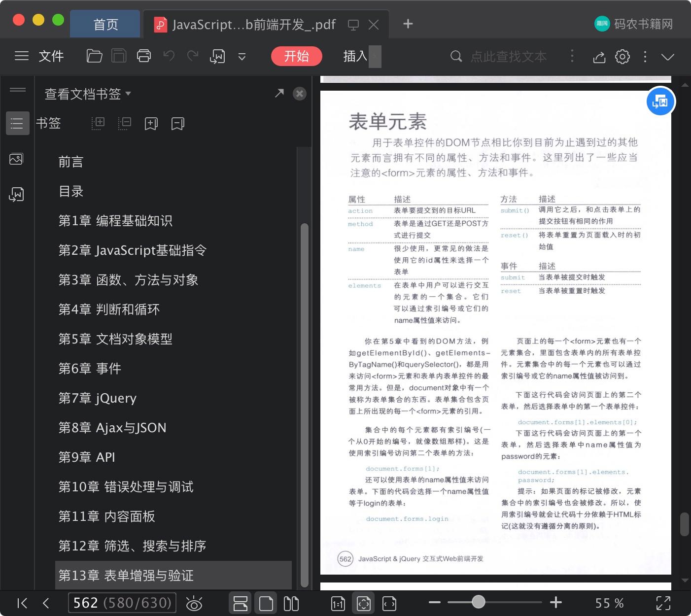Click the redo arrow icon

pos(193,56)
